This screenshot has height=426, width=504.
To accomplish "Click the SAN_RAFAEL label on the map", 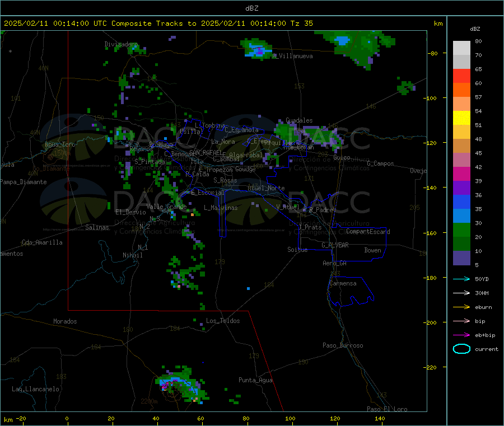I will pyautogui.click(x=206, y=152).
